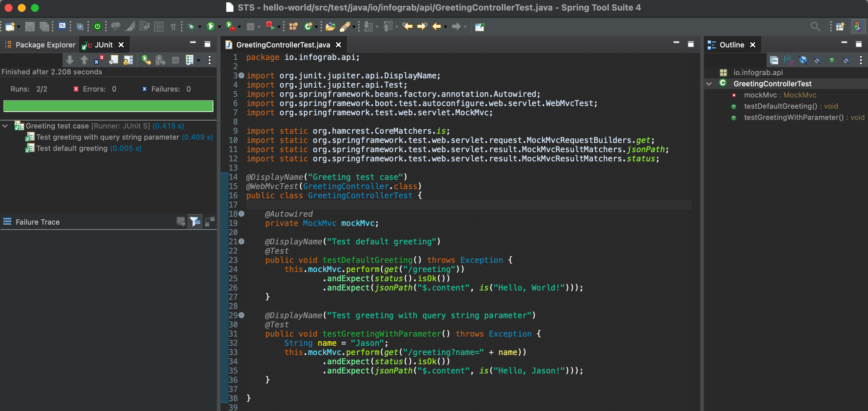Click the Open Type folder icon
The width and height of the screenshot is (868, 411).
331,26
